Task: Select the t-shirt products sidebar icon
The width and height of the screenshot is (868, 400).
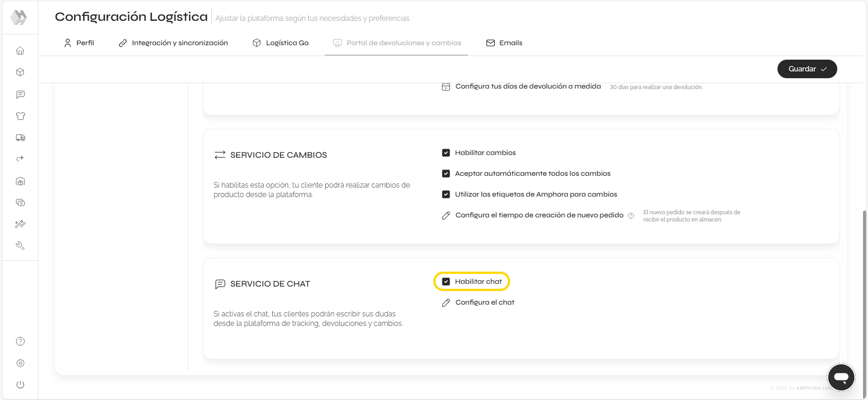Action: tap(20, 116)
